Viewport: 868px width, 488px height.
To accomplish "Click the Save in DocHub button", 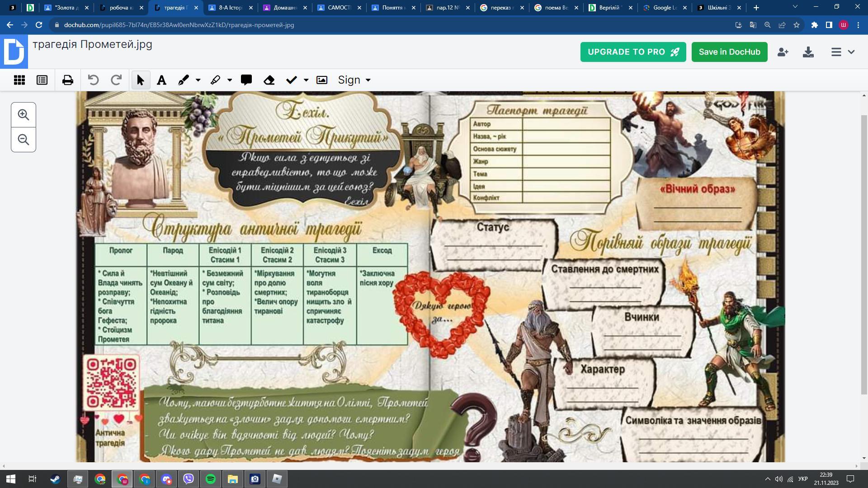I will [x=729, y=52].
